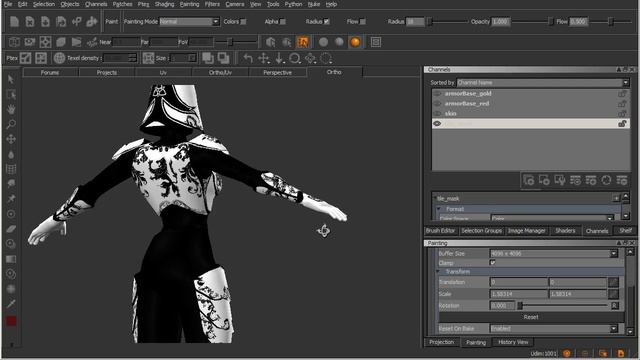Click the orange sphere shading icon
This screenshot has height=360, width=640.
pyautogui.click(x=355, y=42)
